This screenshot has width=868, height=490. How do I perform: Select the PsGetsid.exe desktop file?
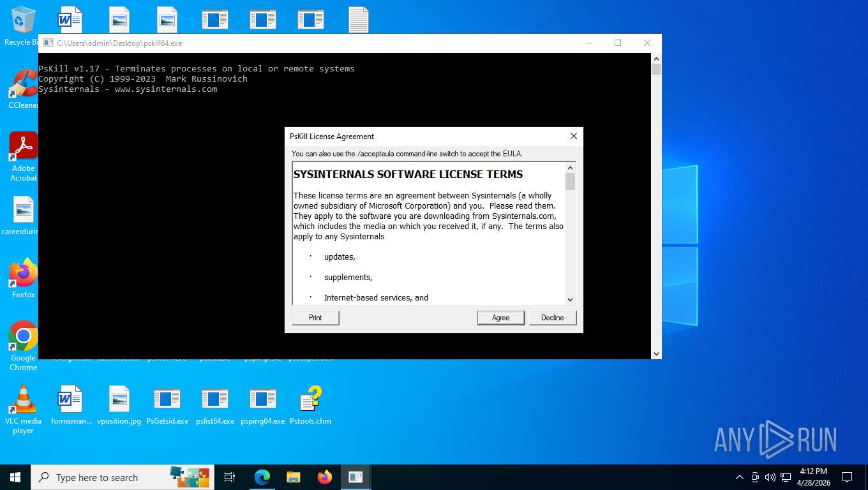coord(167,405)
